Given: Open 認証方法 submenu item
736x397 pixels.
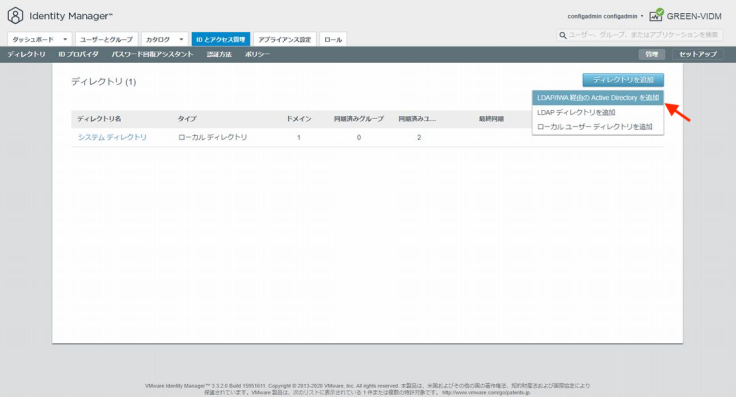Looking at the screenshot, I should click(x=219, y=54).
